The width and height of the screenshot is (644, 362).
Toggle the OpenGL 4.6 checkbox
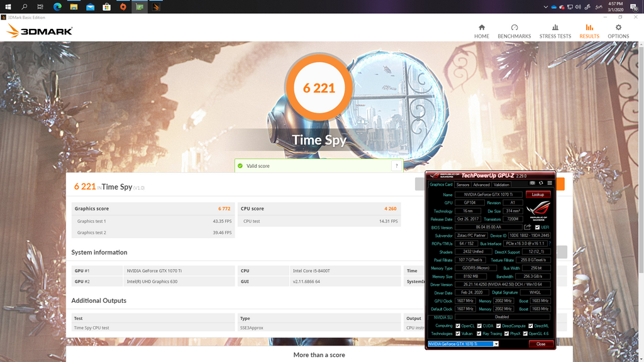click(525, 334)
